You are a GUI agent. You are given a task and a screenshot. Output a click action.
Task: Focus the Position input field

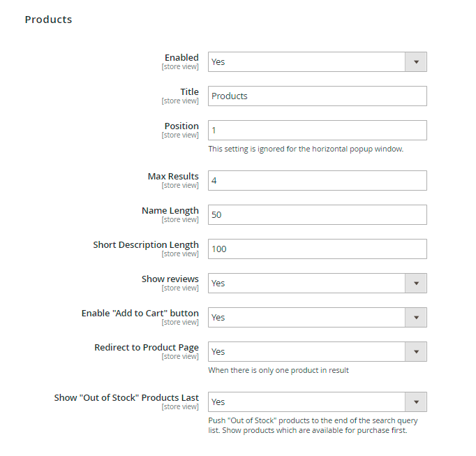coord(317,130)
